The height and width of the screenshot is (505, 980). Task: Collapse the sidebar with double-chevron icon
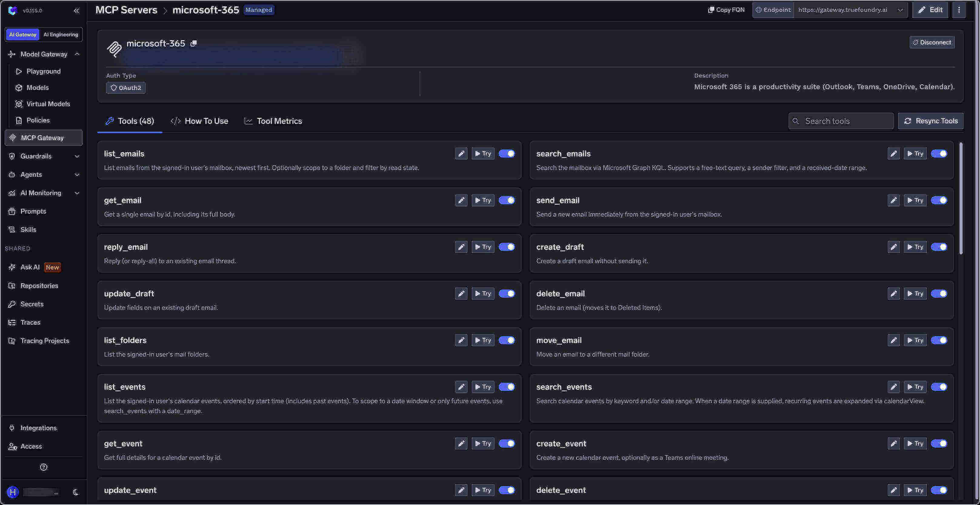(x=76, y=11)
